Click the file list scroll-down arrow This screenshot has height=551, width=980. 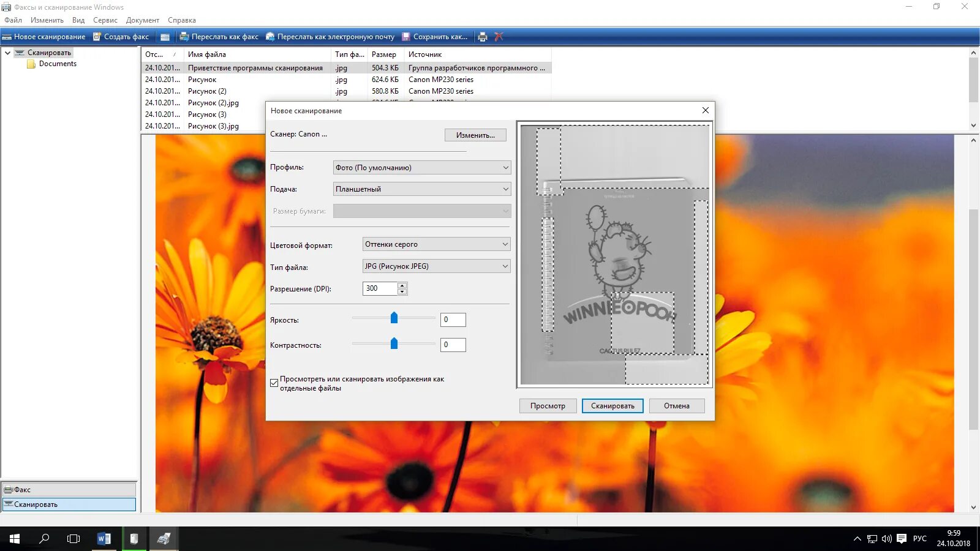point(973,126)
